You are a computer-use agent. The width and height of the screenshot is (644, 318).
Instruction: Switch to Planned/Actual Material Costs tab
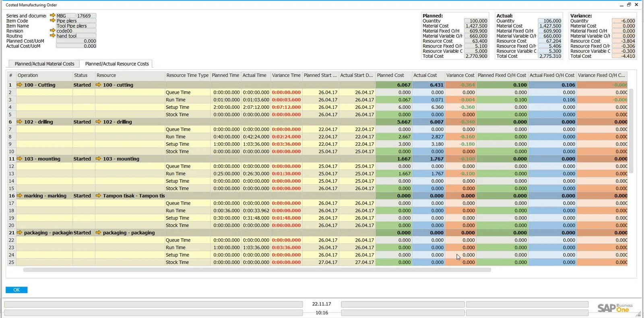(44, 64)
